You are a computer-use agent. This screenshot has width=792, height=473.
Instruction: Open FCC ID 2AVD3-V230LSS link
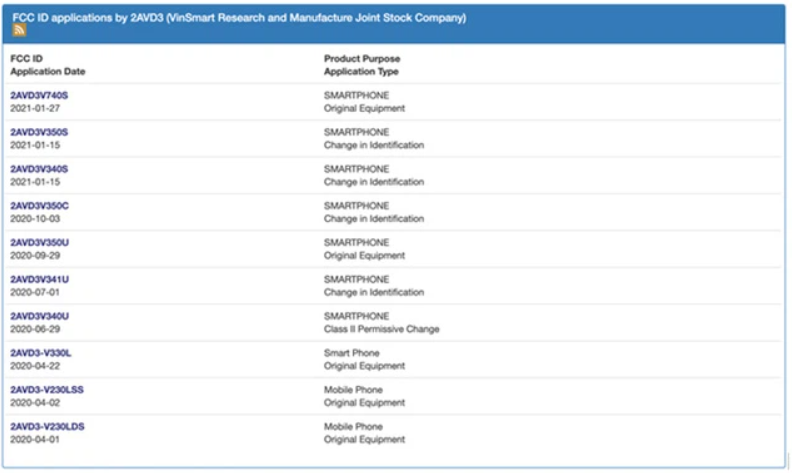coord(47,390)
